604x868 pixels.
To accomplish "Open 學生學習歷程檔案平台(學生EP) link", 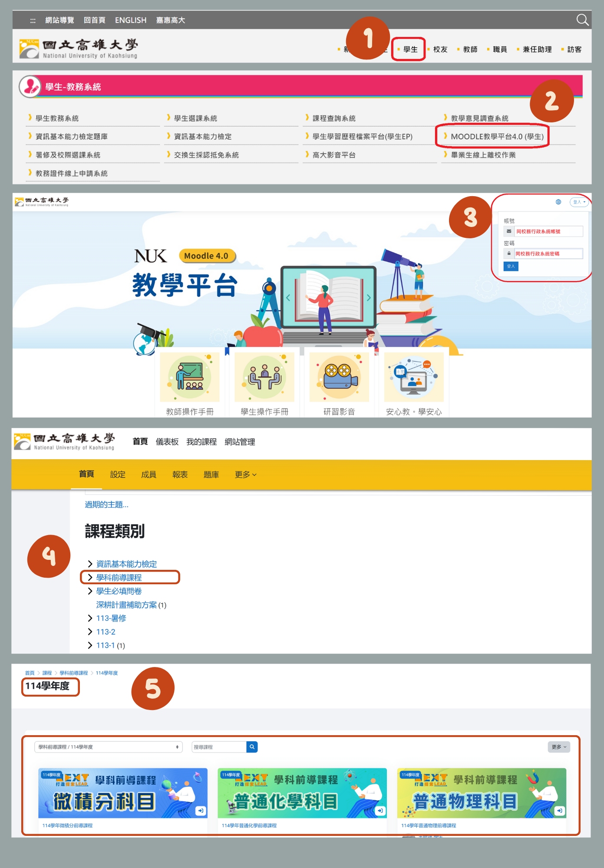I will pos(363,136).
